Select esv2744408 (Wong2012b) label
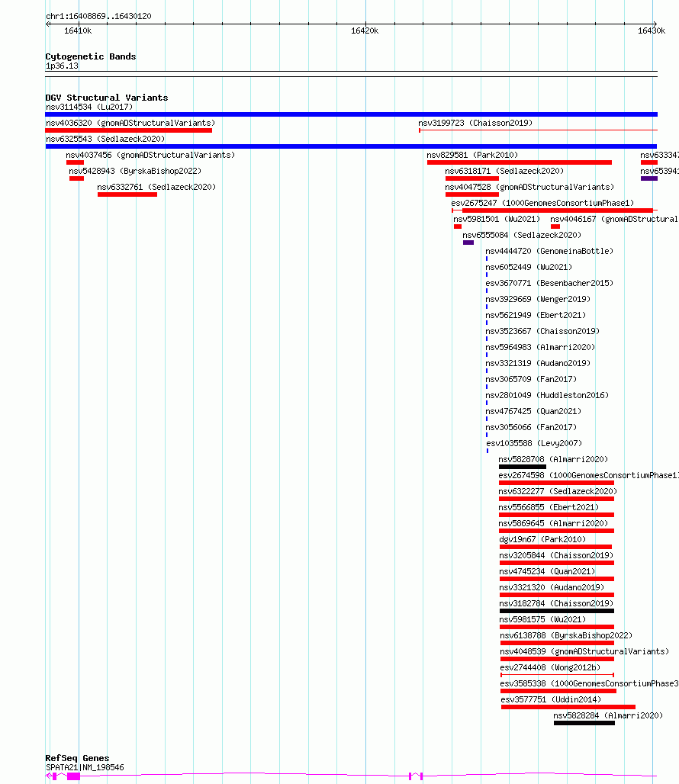The width and height of the screenshot is (679, 784). 550,667
